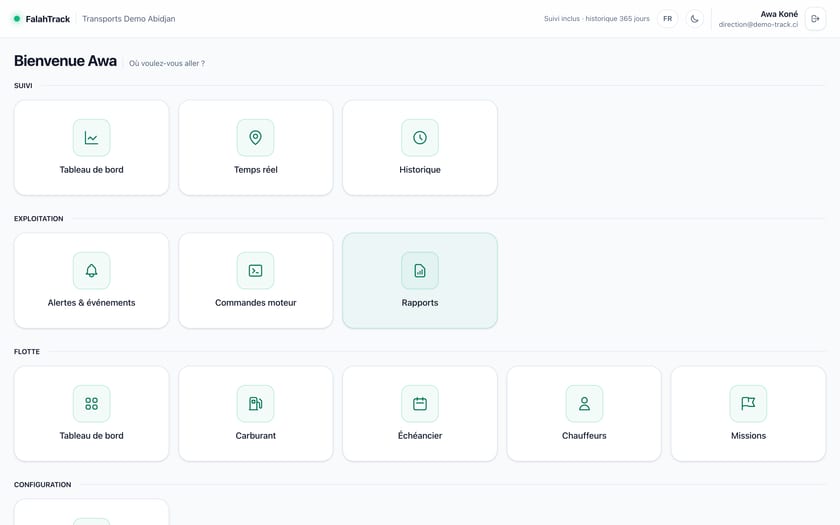Image resolution: width=840 pixels, height=525 pixels.
Task: Select the Commandes moteur card label
Action: (x=256, y=303)
